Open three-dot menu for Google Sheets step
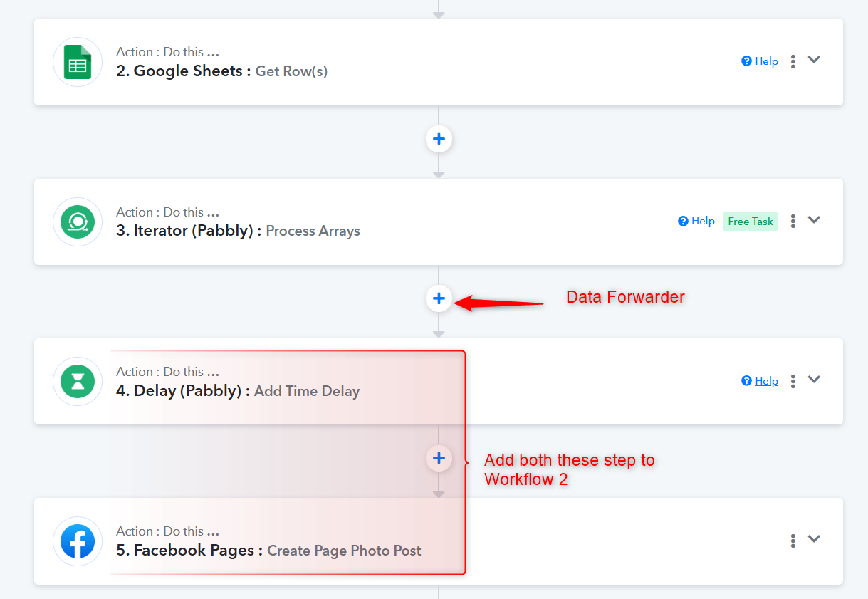The height and width of the screenshot is (599, 868). [x=793, y=61]
